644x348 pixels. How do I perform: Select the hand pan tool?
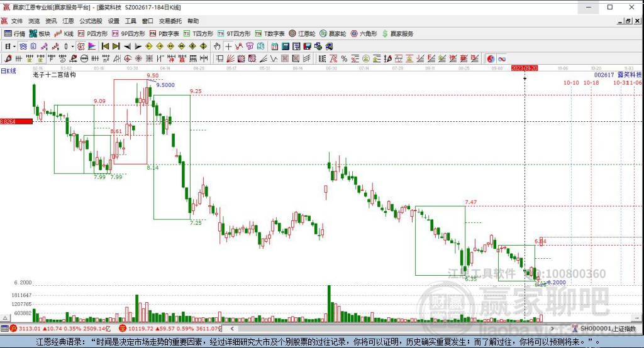[x=217, y=46]
